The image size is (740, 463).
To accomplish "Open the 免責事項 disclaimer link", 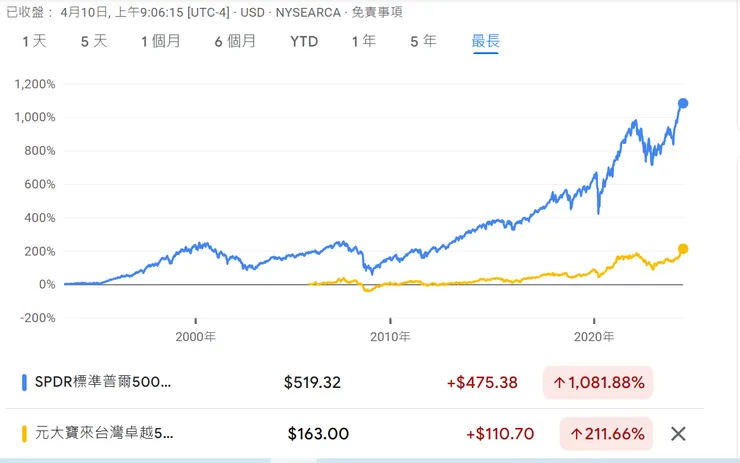I will tap(377, 12).
